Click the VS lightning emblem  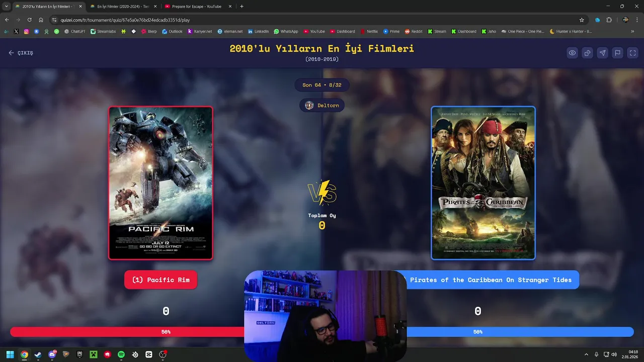pos(322,193)
